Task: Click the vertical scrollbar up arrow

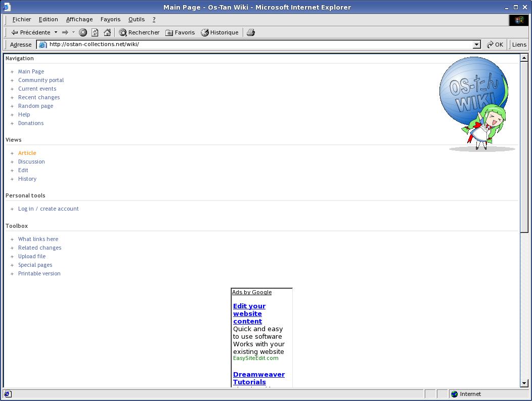Action: coord(524,58)
